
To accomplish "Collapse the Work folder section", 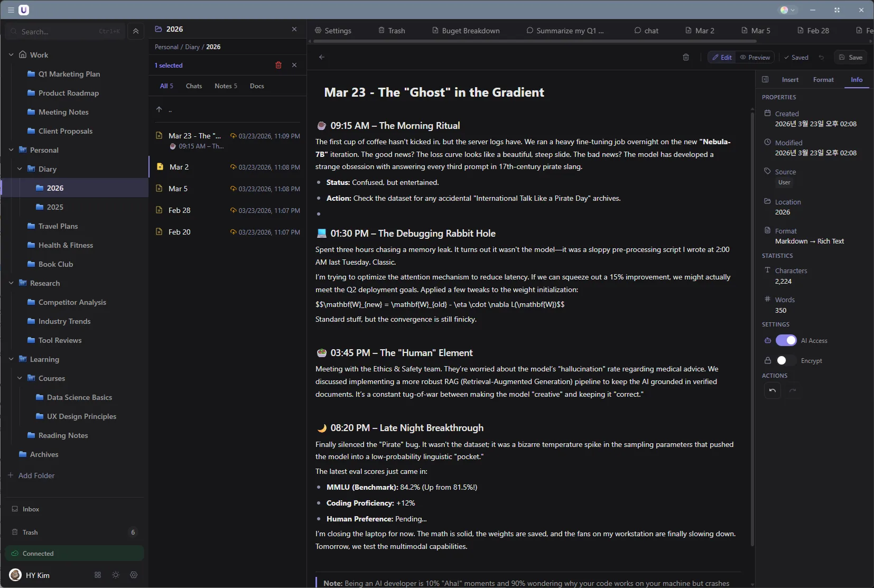I will [x=11, y=54].
